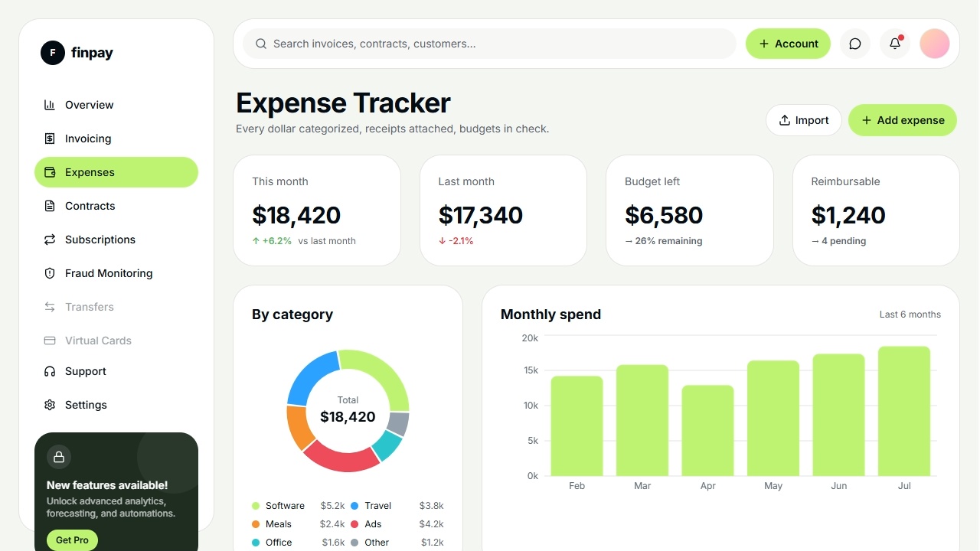Open Settings in sidebar
The width and height of the screenshot is (980, 551).
click(116, 405)
